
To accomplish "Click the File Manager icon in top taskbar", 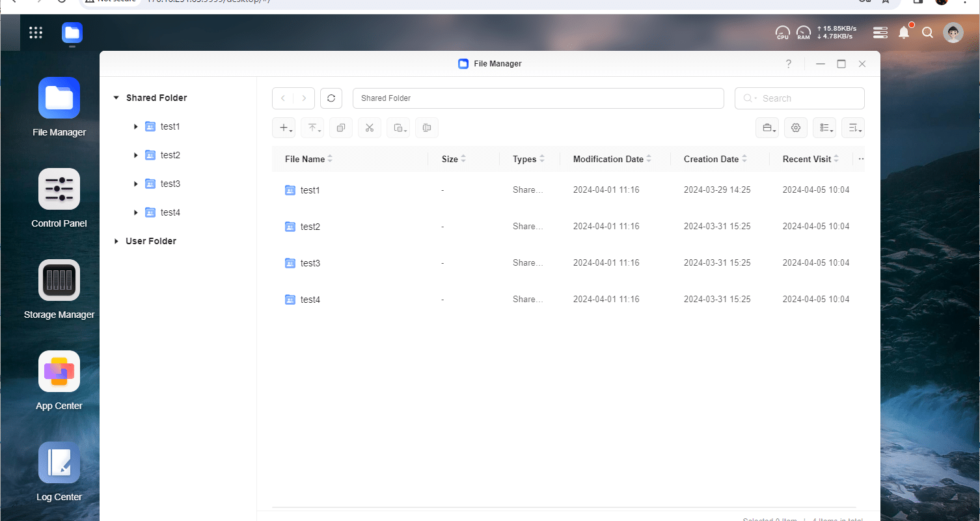I will coord(72,33).
